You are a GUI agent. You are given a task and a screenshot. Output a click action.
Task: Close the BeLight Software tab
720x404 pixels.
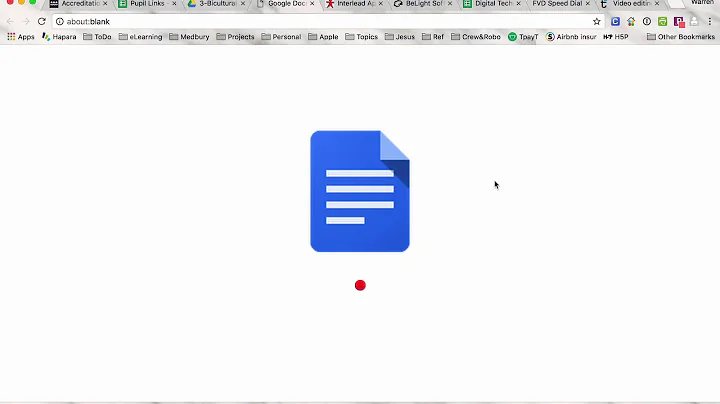point(450,4)
